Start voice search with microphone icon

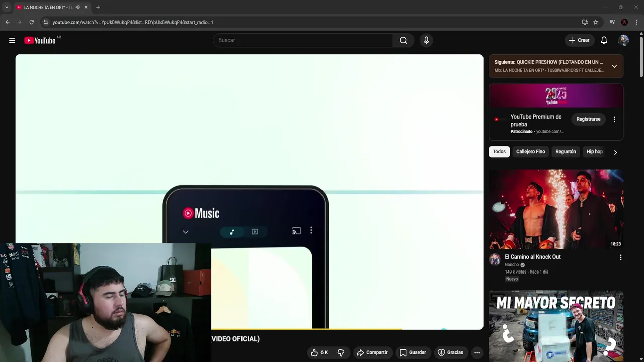pos(426,40)
